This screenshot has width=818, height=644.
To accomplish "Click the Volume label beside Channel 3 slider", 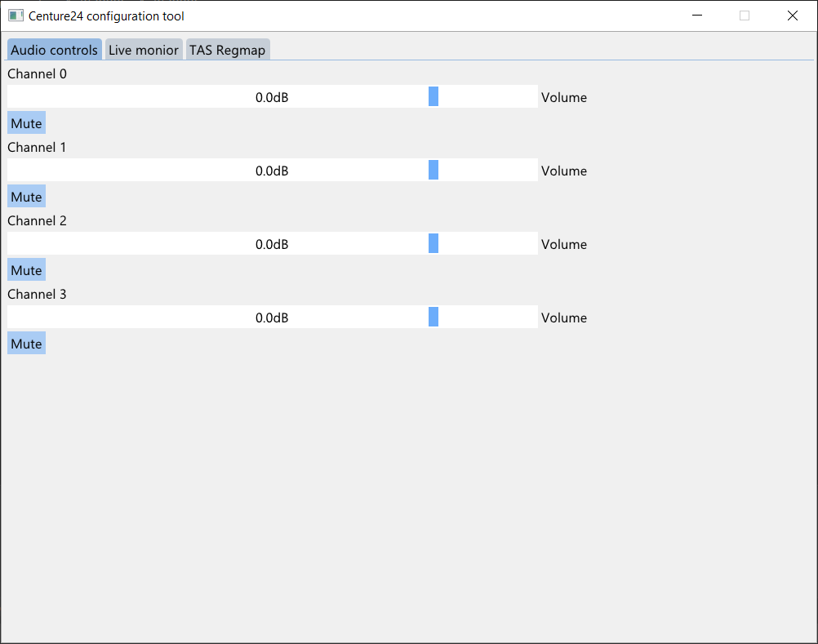I will tap(564, 318).
